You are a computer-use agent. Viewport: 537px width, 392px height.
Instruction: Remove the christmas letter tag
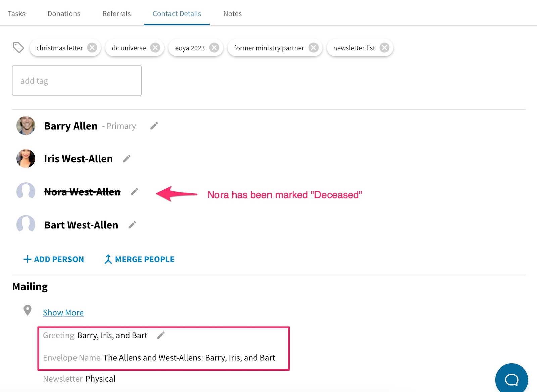click(x=92, y=48)
